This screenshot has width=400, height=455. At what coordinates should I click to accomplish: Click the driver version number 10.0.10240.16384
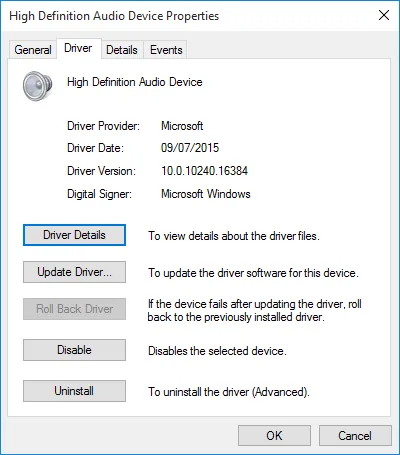(x=204, y=171)
